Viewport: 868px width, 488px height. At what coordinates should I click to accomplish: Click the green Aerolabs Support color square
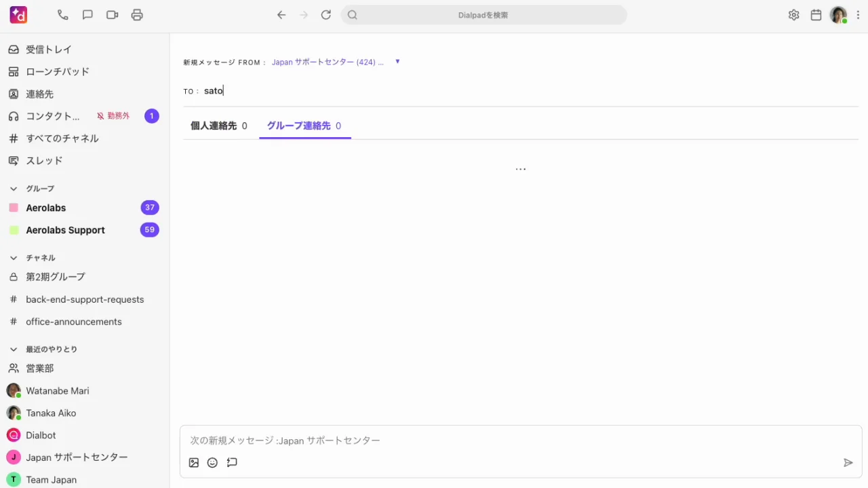tap(14, 230)
